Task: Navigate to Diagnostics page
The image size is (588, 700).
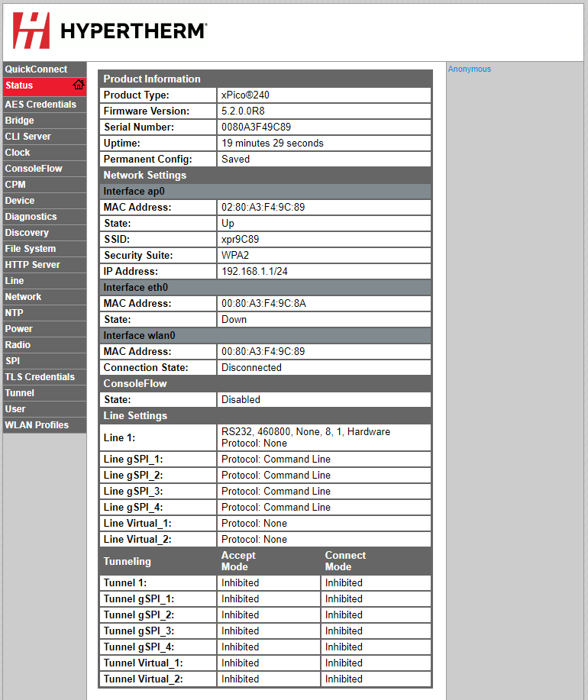Action: pyautogui.click(x=31, y=217)
